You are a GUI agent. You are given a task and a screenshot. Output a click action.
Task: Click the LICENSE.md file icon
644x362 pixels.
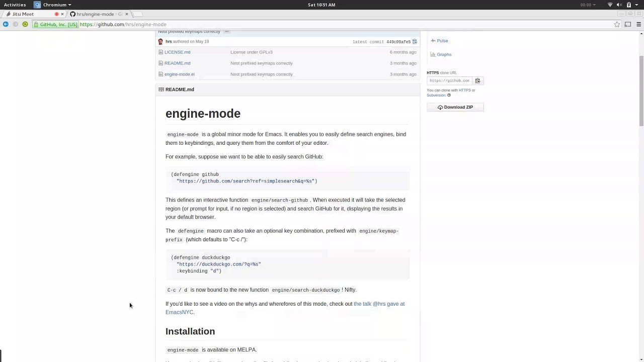coord(161,52)
